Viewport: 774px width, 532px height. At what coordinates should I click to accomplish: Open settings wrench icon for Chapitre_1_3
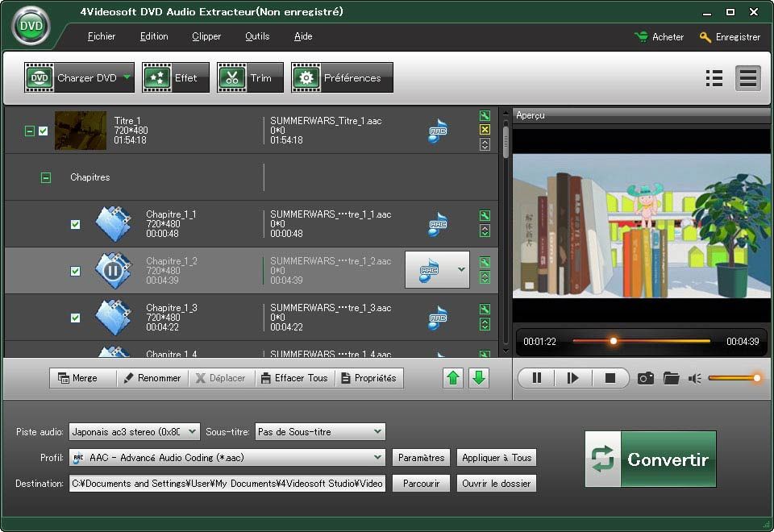click(x=485, y=309)
